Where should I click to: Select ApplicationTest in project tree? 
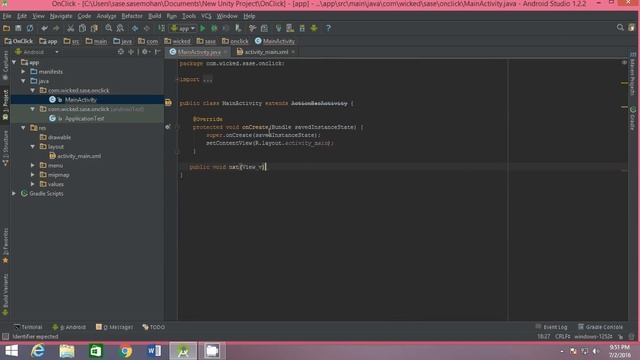[x=84, y=118]
